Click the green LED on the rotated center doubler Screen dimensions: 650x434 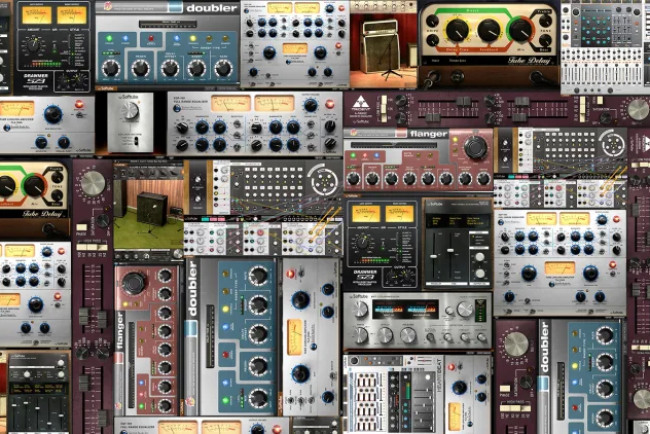pos(226,400)
